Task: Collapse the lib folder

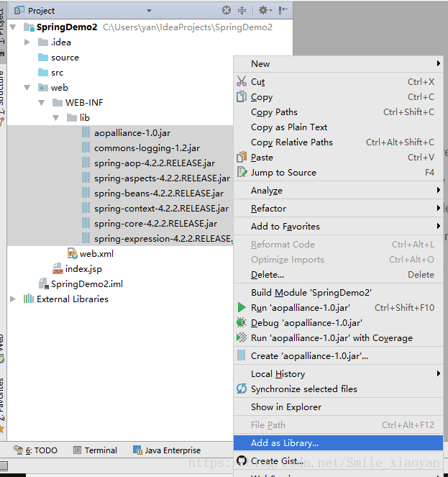Action: [55, 118]
